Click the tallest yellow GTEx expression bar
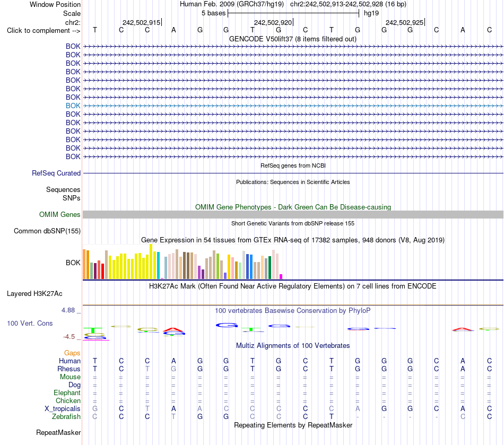This screenshot has width=504, height=445. click(151, 261)
